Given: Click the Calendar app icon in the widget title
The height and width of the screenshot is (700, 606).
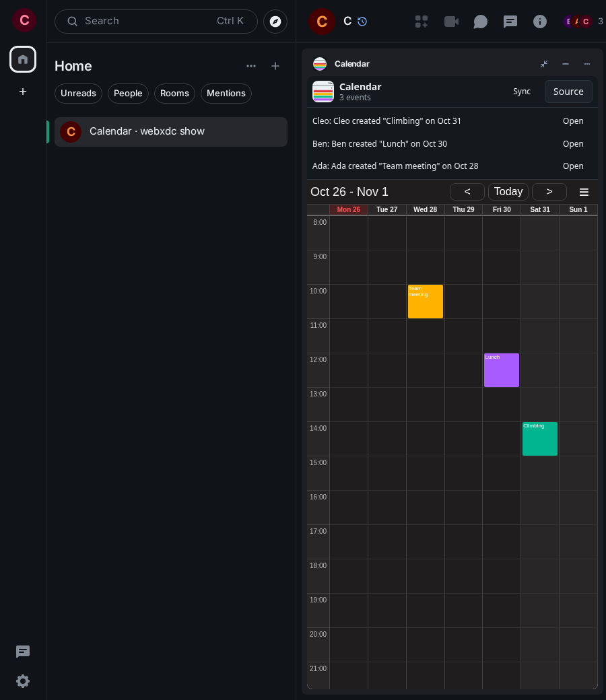Looking at the screenshot, I should (320, 64).
